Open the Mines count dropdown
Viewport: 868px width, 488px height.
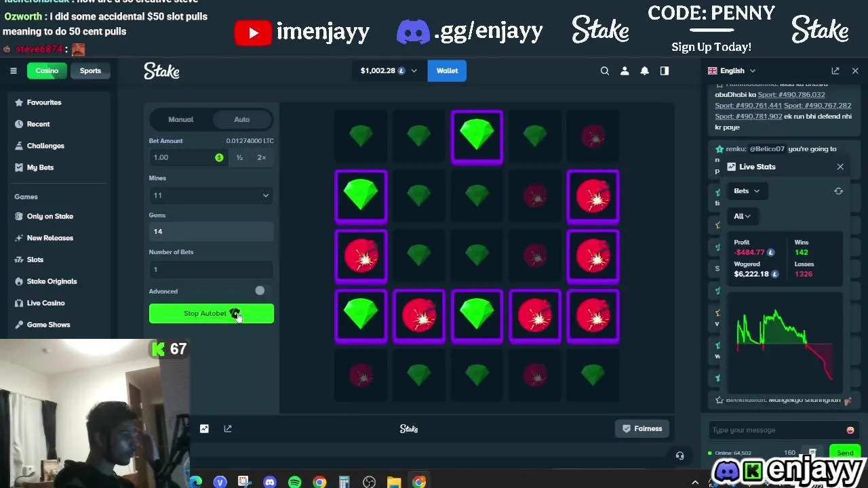212,195
